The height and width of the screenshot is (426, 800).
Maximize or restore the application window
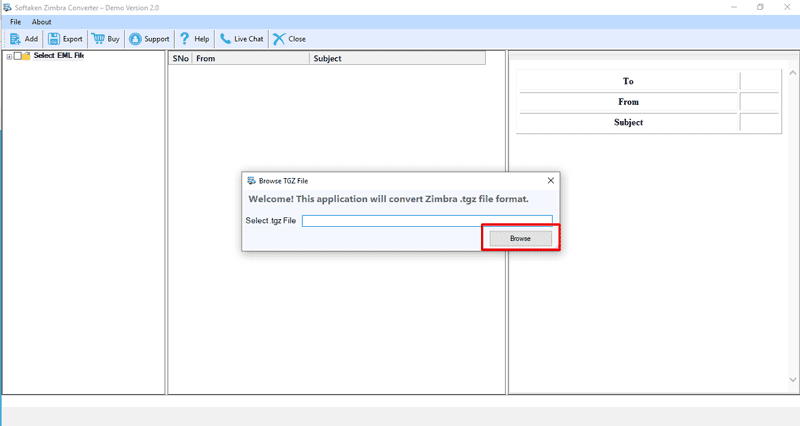tap(760, 7)
